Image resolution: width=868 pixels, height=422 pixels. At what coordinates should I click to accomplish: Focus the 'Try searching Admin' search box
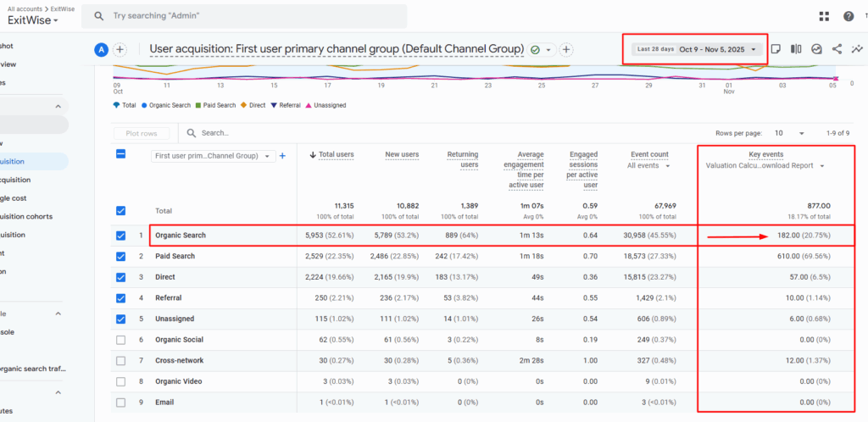244,16
